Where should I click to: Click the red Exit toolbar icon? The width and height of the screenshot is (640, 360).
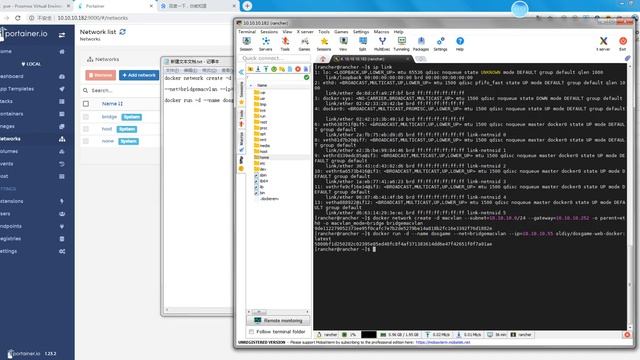[x=623, y=44]
